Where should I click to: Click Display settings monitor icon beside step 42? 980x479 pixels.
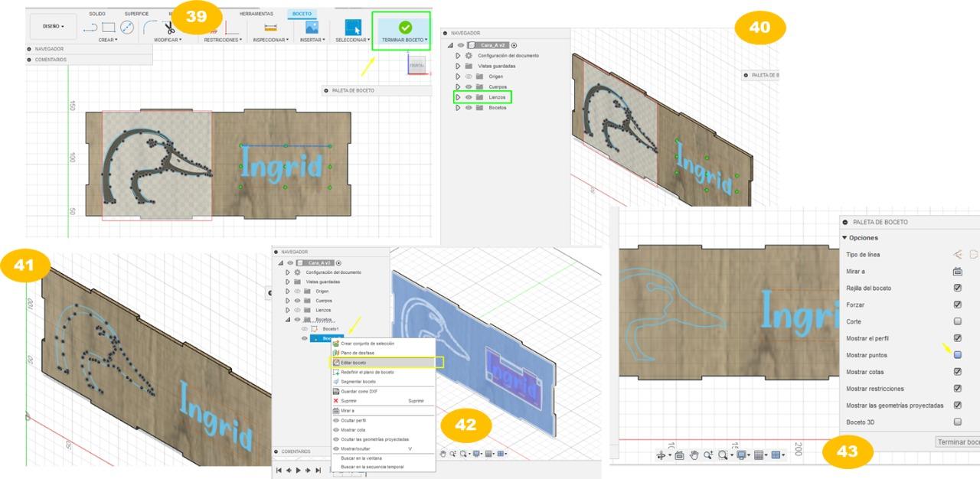pos(476,454)
